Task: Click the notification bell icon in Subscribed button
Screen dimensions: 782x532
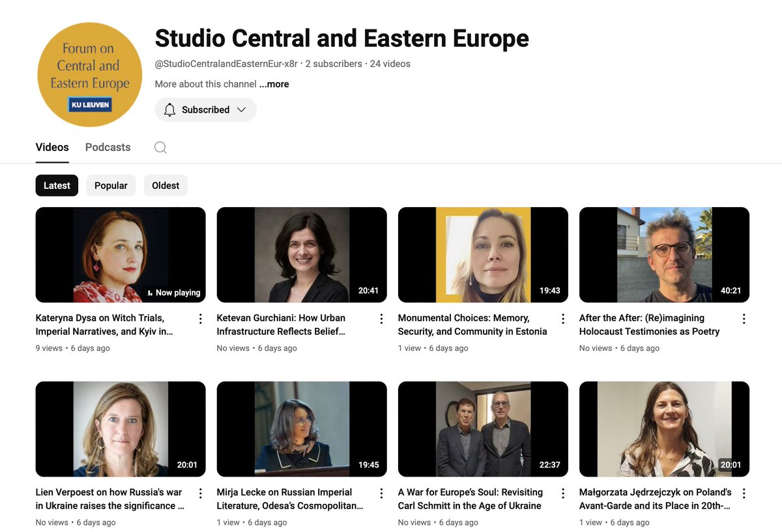Action: click(x=169, y=109)
